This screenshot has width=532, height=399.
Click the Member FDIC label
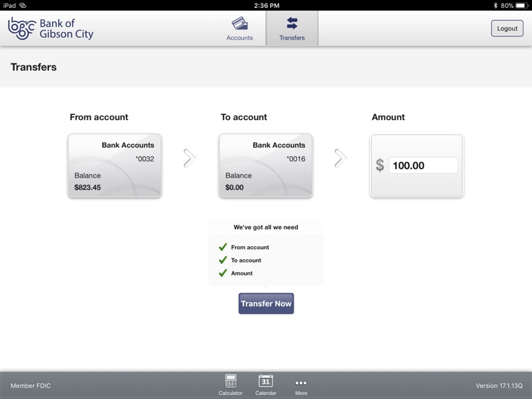(x=31, y=386)
